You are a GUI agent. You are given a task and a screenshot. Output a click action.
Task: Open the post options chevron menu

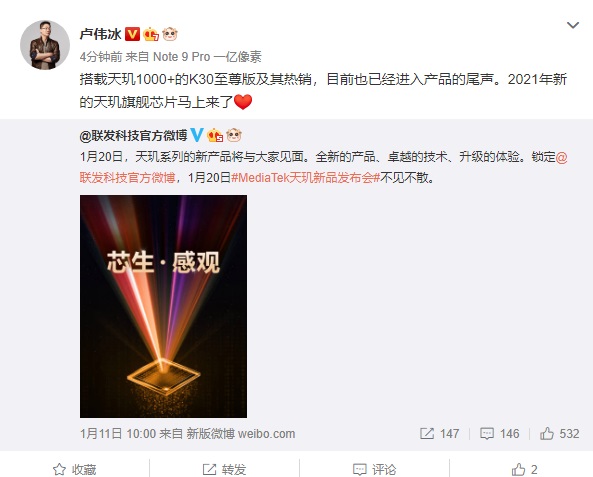pos(573,25)
